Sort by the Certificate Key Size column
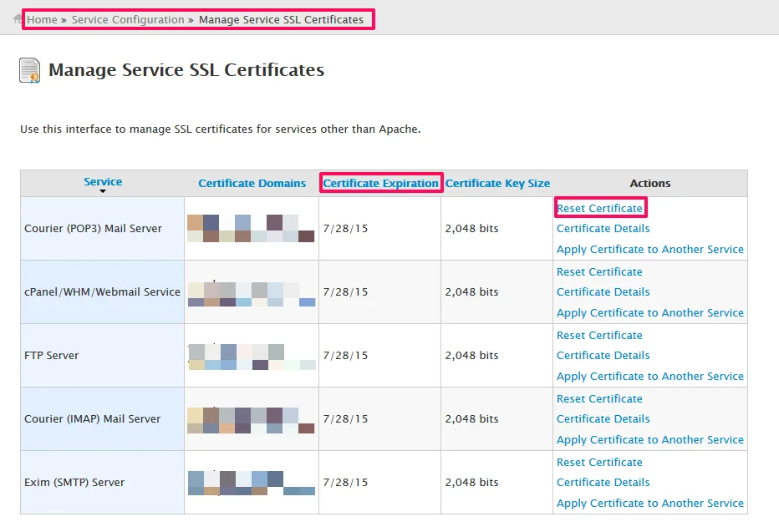The height and width of the screenshot is (532, 779). click(x=497, y=183)
